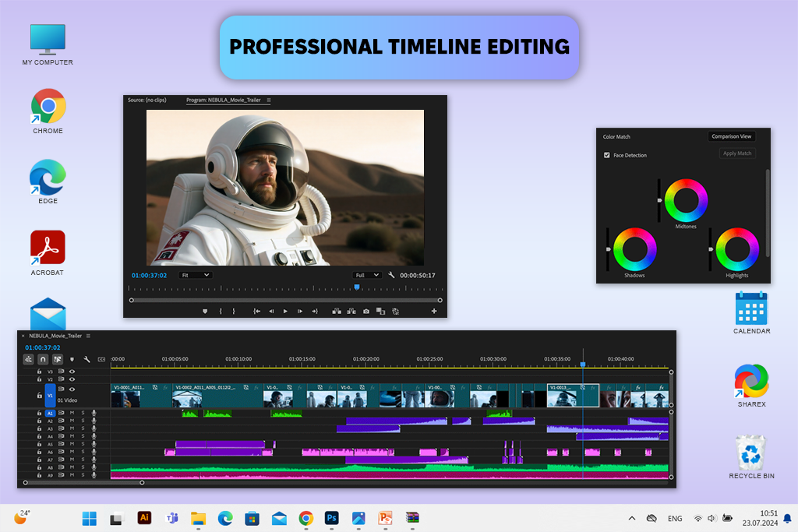Lock audio track A3
798x532 pixels.
pyautogui.click(x=39, y=428)
